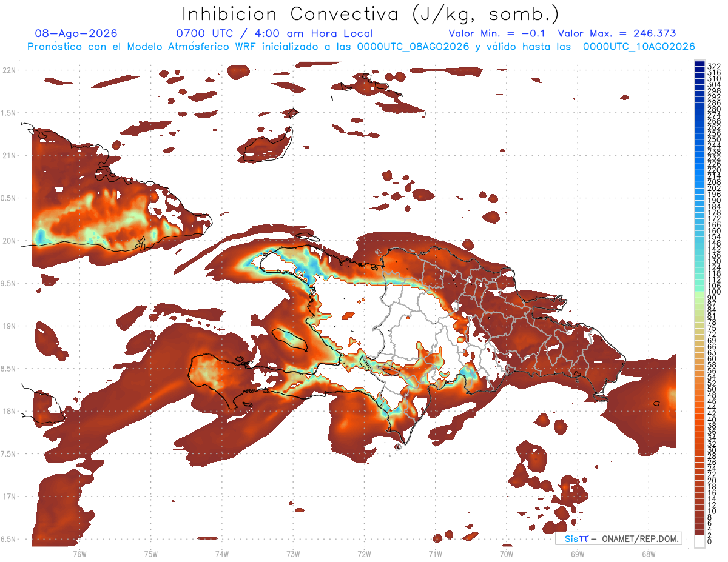Click the colorbar value '202'
Image resolution: width=728 pixels, height=562 pixels.
(713, 188)
